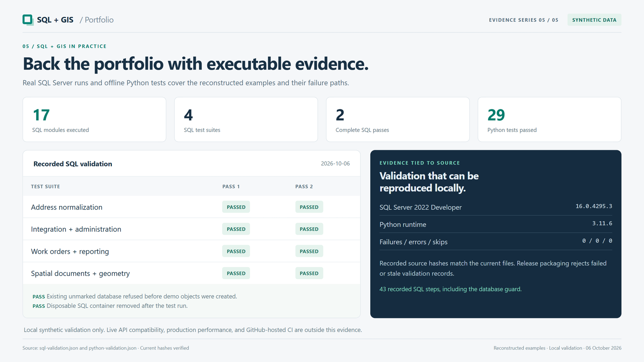
Task: Click the 'Recorded SQL validation' table title
Action: tap(73, 164)
